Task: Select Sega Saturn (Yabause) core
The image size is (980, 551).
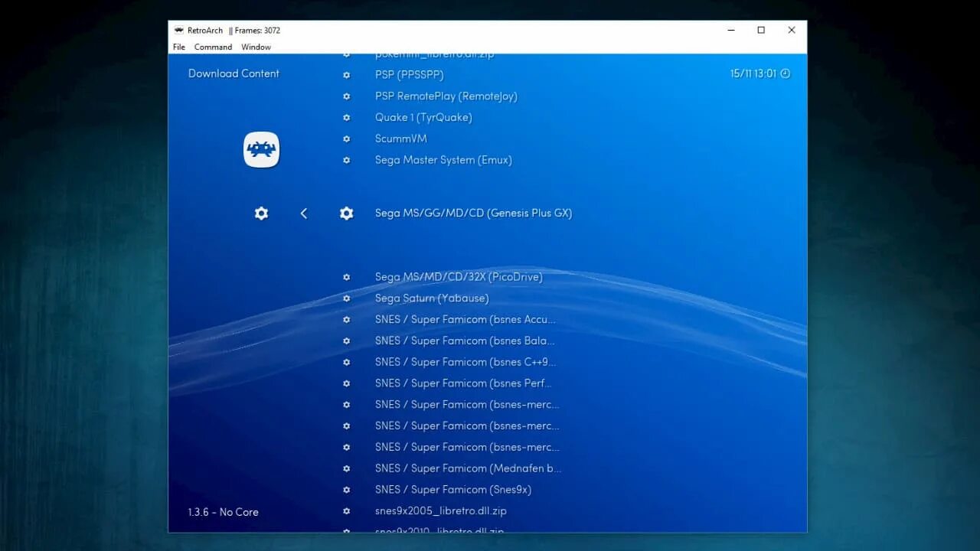Action: [432, 298]
